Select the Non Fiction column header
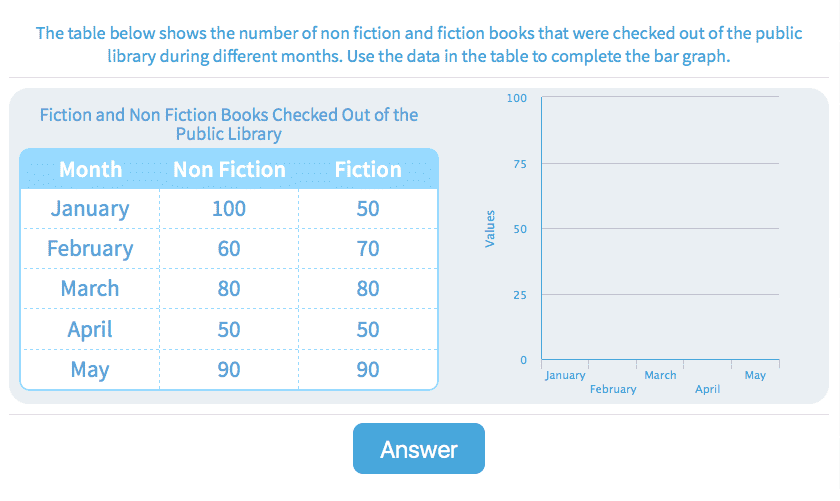 click(229, 169)
